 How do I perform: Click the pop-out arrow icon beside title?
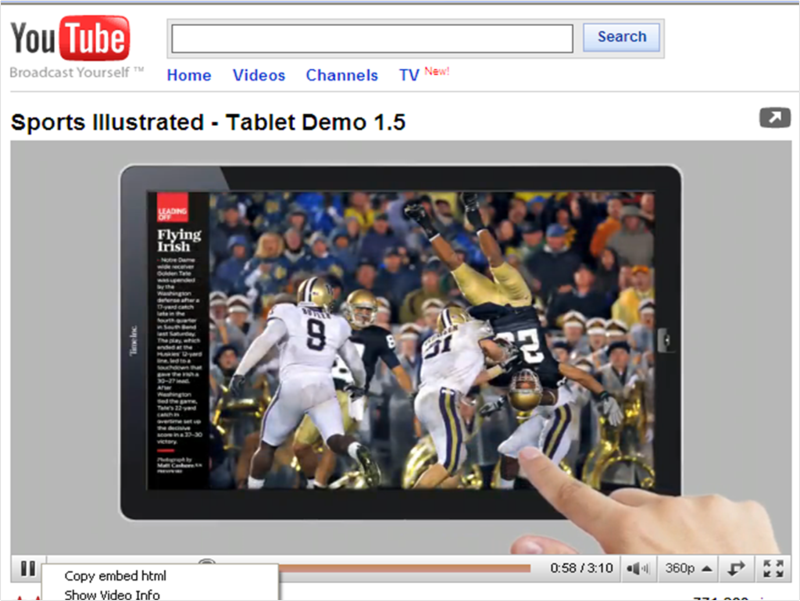tap(774, 118)
